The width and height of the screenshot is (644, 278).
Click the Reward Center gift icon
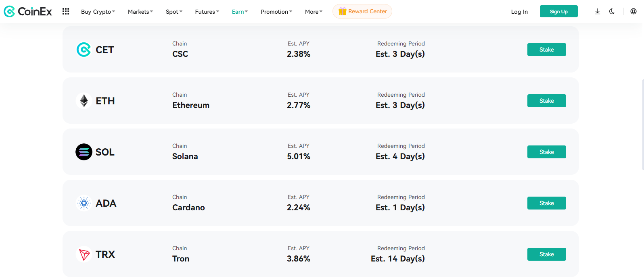(x=343, y=11)
